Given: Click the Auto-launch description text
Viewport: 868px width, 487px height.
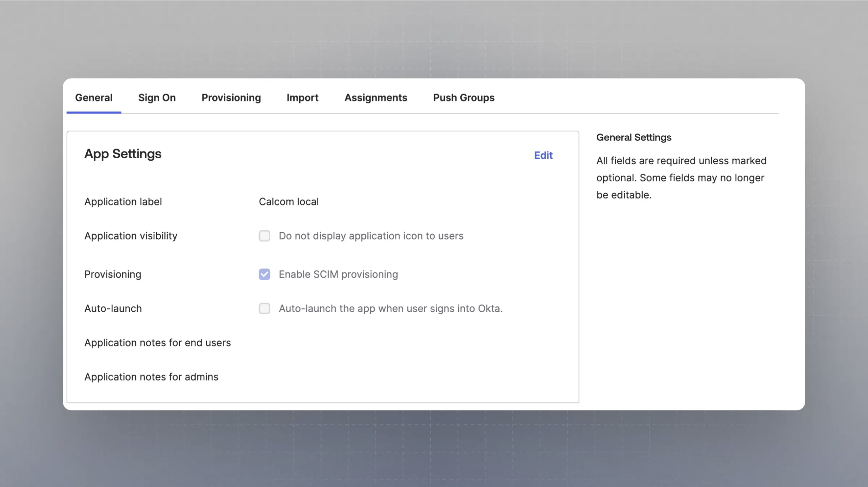Looking at the screenshot, I should click(x=391, y=309).
